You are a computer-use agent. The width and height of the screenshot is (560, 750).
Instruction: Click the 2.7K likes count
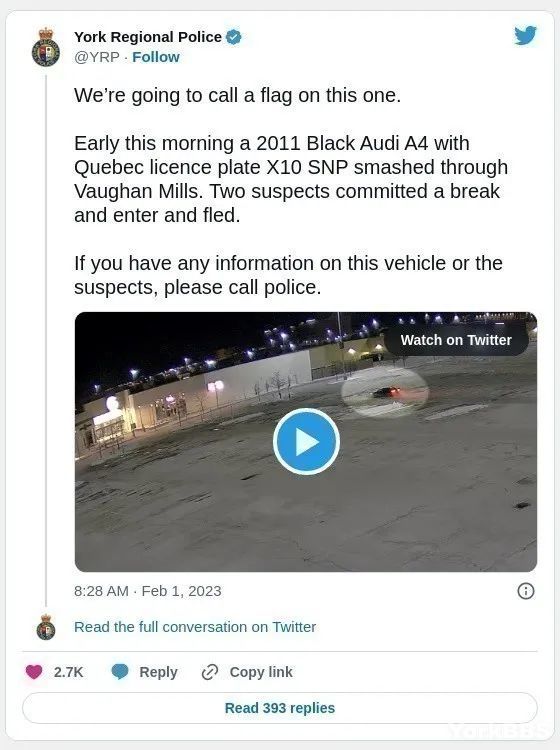point(68,672)
